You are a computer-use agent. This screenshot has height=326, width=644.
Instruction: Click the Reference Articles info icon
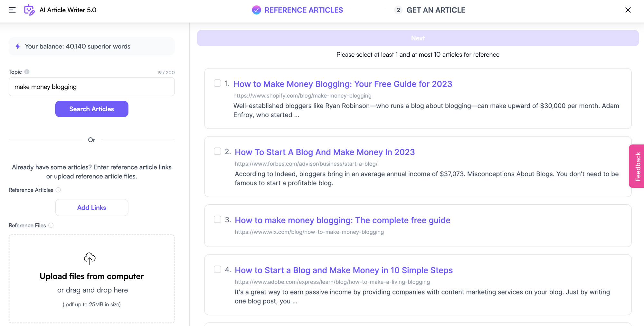pyautogui.click(x=58, y=190)
